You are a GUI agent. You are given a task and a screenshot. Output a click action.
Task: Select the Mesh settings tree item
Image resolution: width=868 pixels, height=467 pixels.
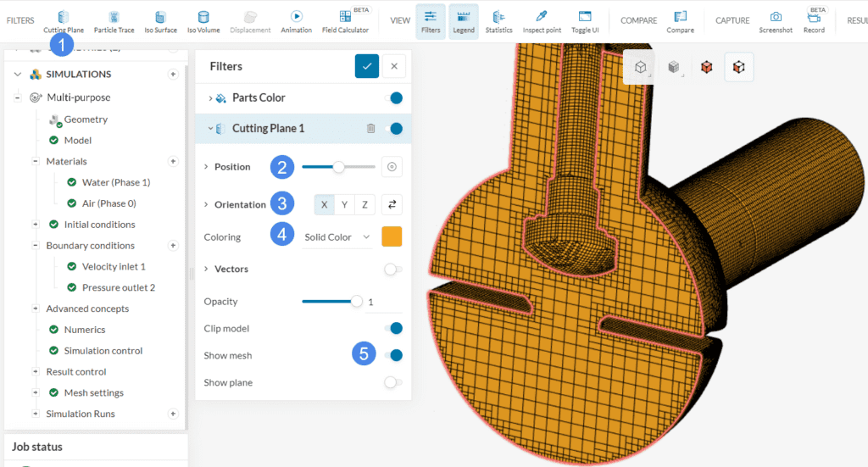(93, 392)
